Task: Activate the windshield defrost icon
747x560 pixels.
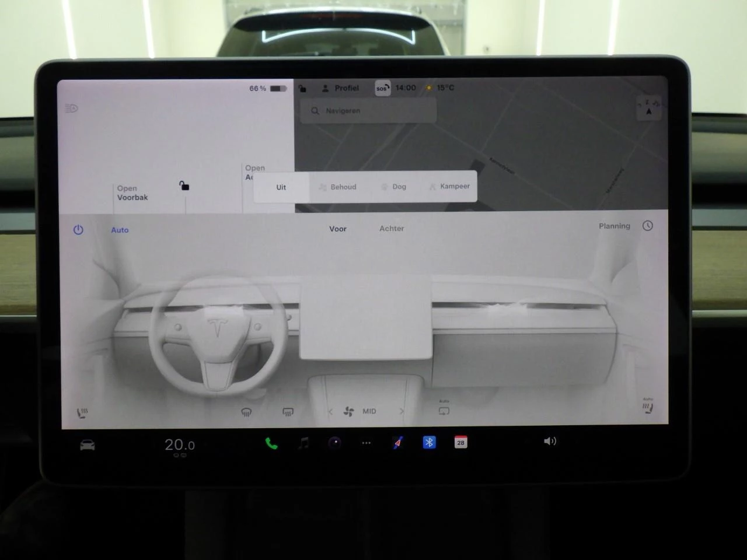Action: [246, 412]
